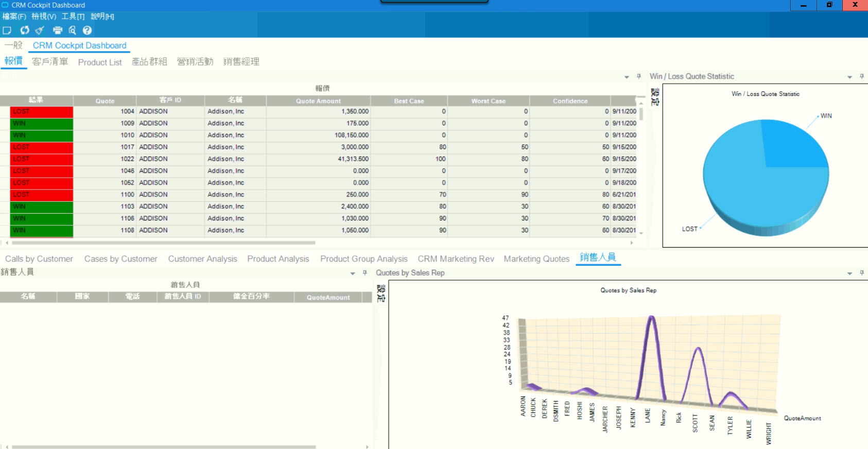868x449 pixels.
Task: Sort by the 客戶 ID column header
Action: pos(170,100)
